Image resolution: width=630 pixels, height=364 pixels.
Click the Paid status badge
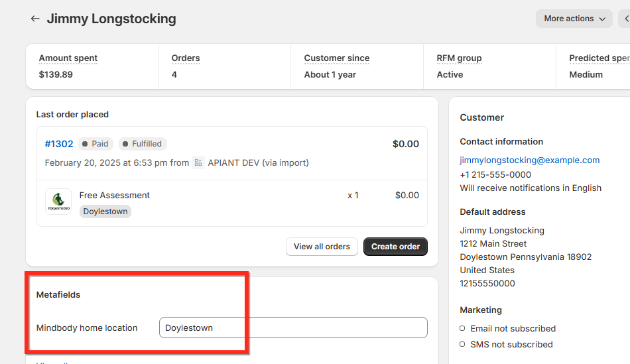tap(96, 144)
